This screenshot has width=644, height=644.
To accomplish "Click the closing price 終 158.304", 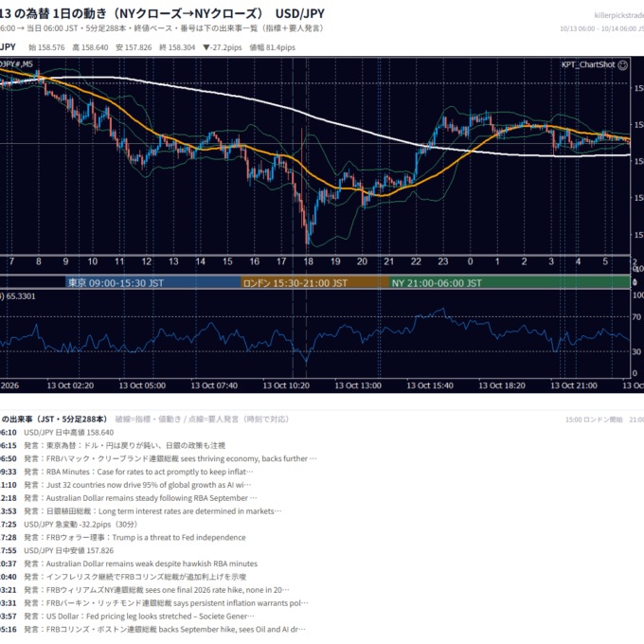I will point(177,47).
